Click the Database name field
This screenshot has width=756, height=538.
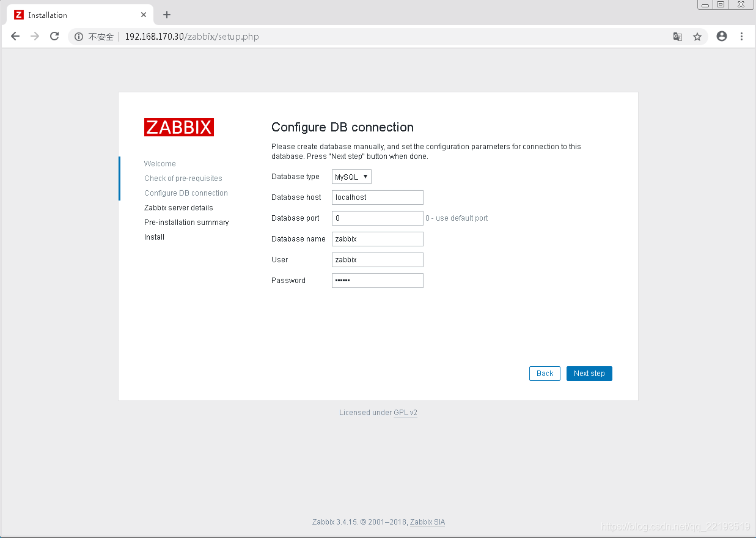(378, 239)
